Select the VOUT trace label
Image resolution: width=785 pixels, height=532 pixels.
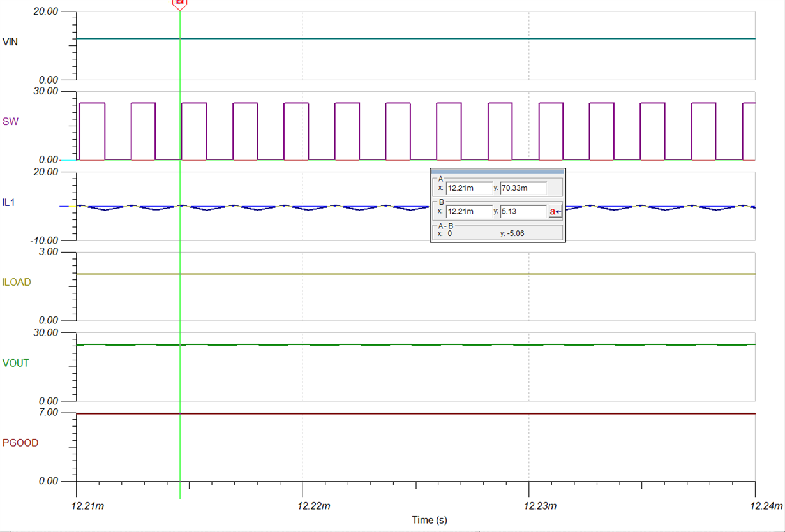15,363
